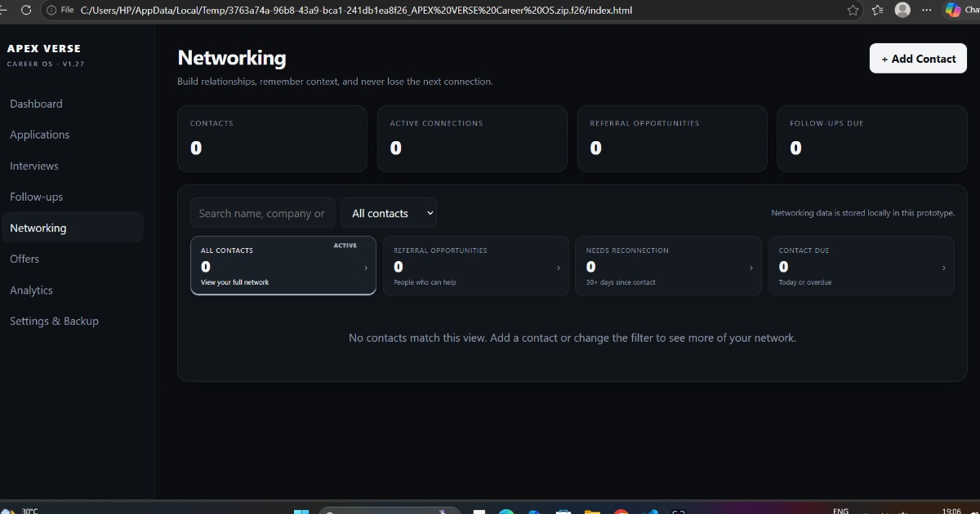Click the APEX VERSE logo text

point(44,49)
